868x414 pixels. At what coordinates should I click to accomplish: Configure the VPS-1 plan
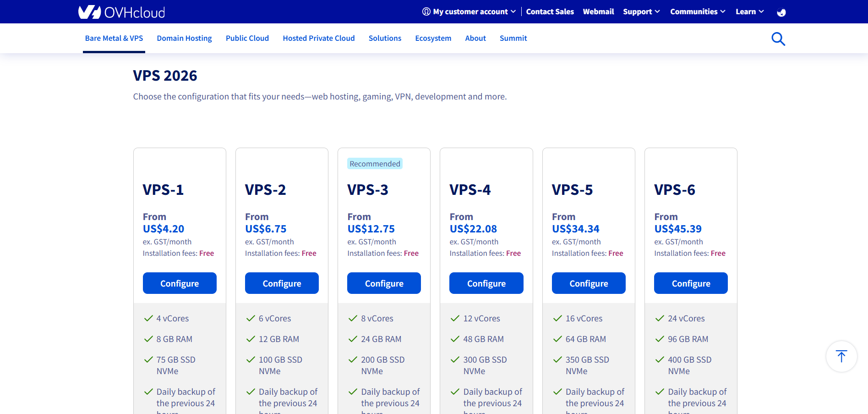180,283
